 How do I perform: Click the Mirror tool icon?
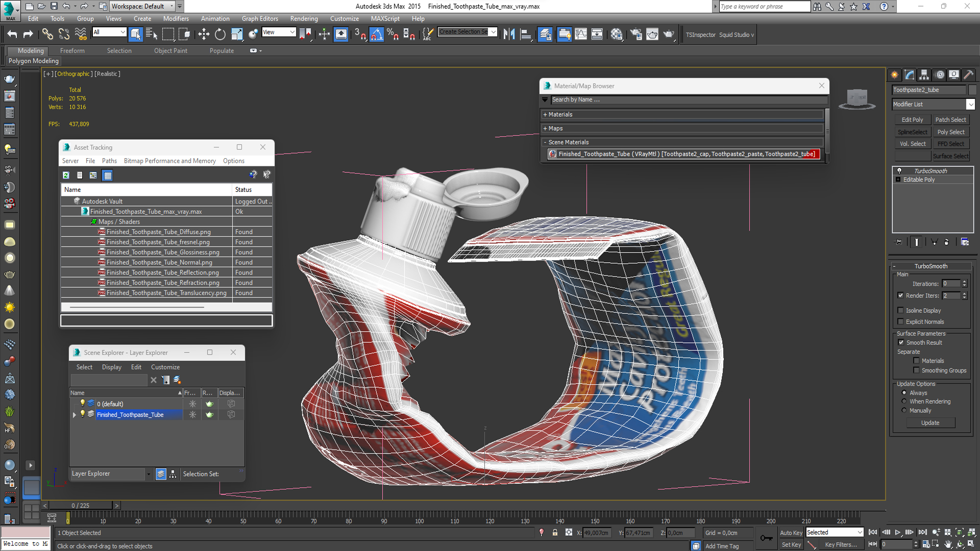pyautogui.click(x=509, y=34)
